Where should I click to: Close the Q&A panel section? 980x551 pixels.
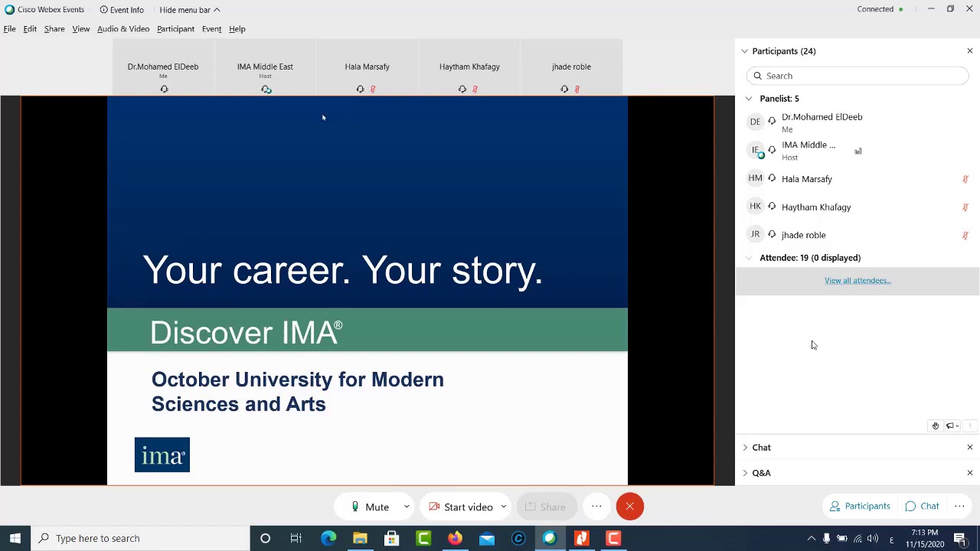(970, 473)
